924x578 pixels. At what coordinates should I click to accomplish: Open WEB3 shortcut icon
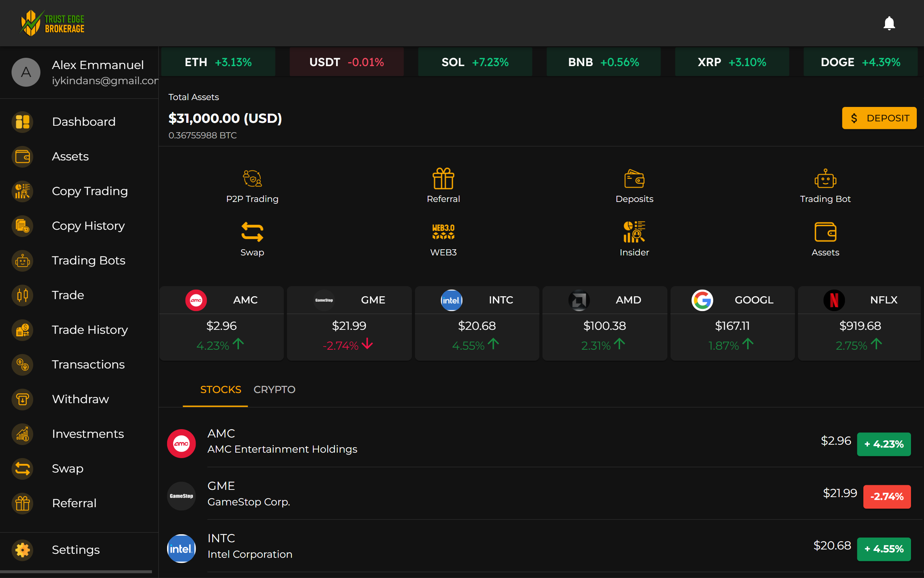[443, 232]
